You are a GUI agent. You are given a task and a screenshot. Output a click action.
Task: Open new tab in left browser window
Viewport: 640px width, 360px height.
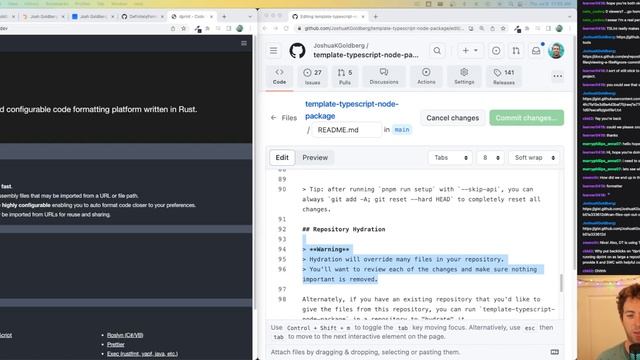pos(224,17)
